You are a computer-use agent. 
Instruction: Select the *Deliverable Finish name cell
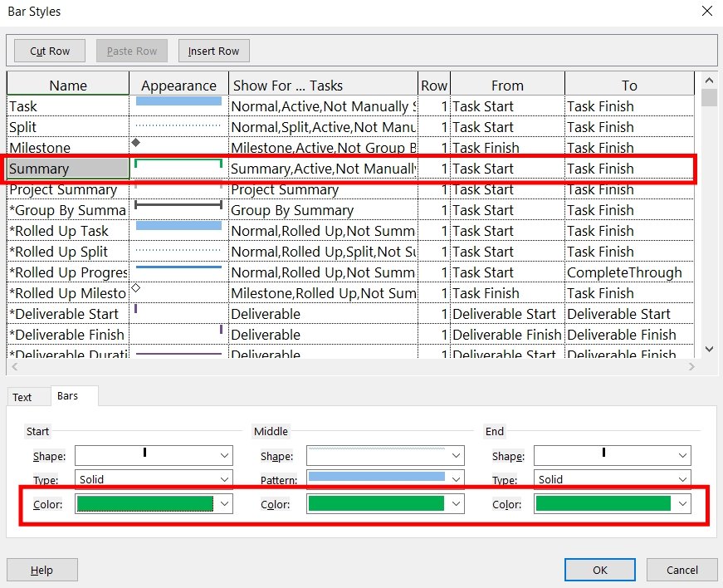click(x=68, y=335)
